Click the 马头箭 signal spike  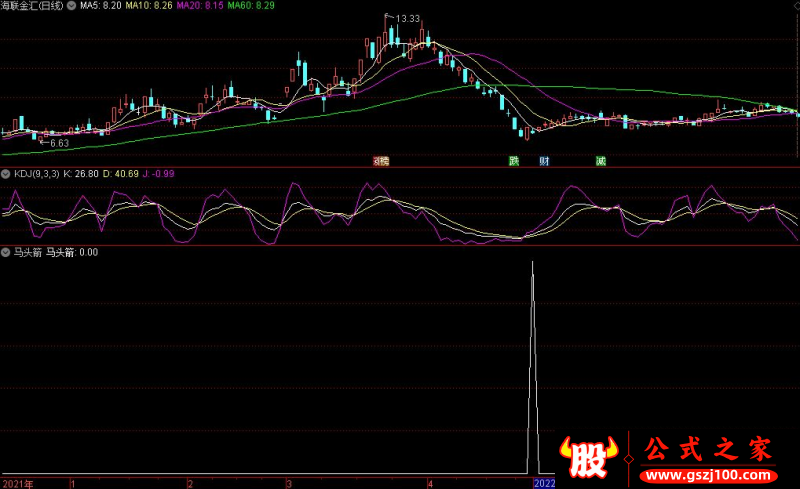click(x=533, y=368)
